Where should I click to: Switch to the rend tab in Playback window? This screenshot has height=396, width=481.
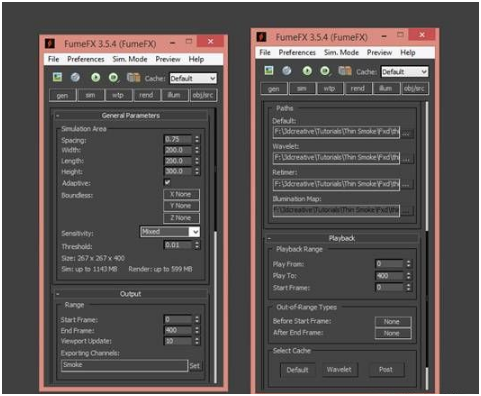click(x=358, y=89)
